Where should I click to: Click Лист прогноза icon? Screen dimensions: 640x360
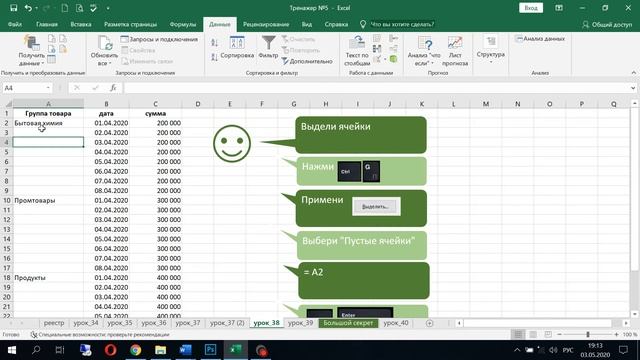pyautogui.click(x=455, y=51)
